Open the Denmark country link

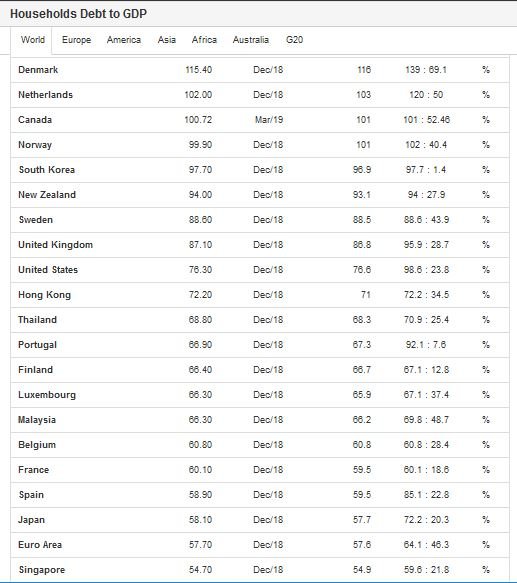(x=38, y=70)
